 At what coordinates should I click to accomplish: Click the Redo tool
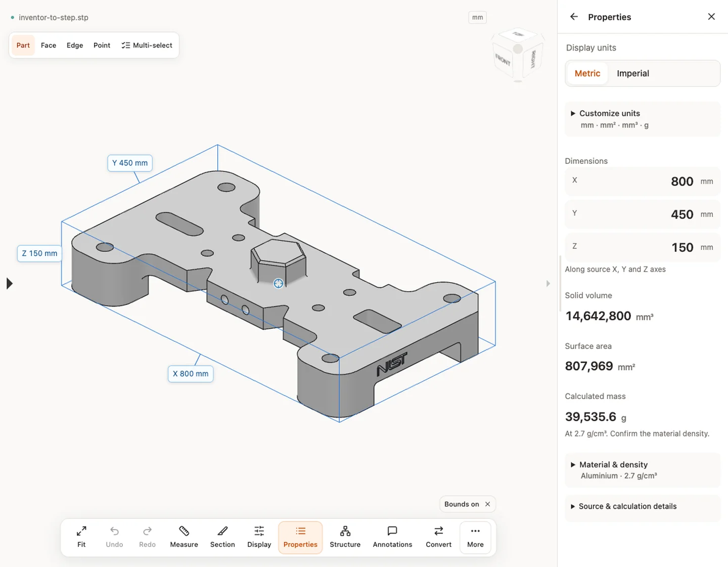click(147, 537)
